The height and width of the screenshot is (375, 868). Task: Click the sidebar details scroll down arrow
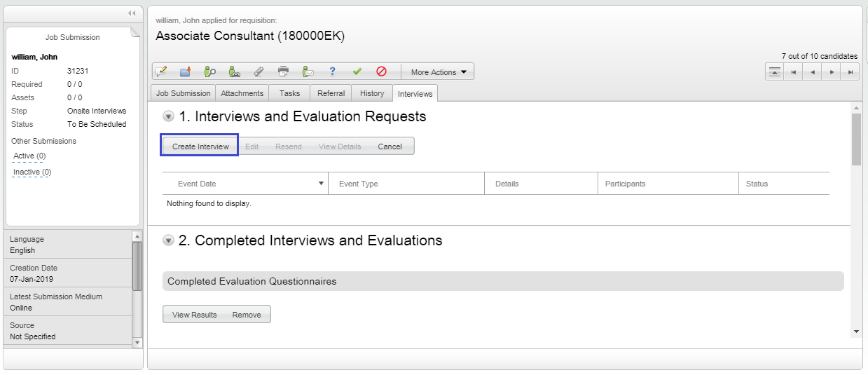(x=137, y=342)
